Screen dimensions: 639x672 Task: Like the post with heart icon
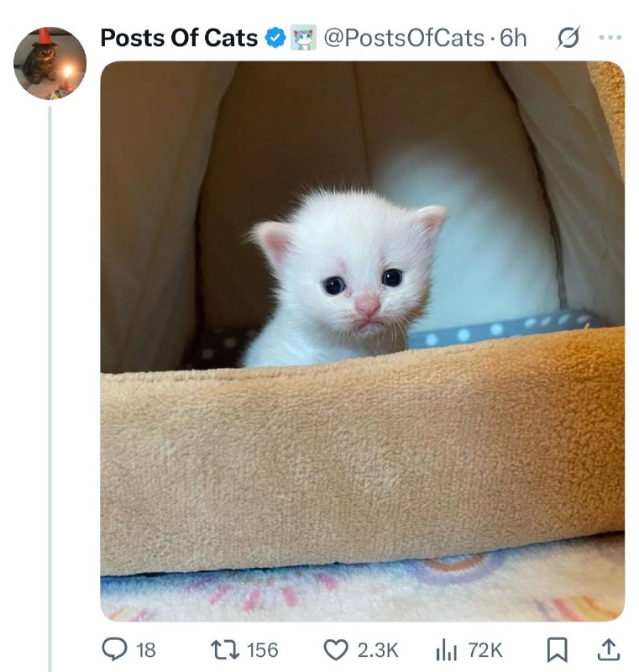[x=335, y=649]
